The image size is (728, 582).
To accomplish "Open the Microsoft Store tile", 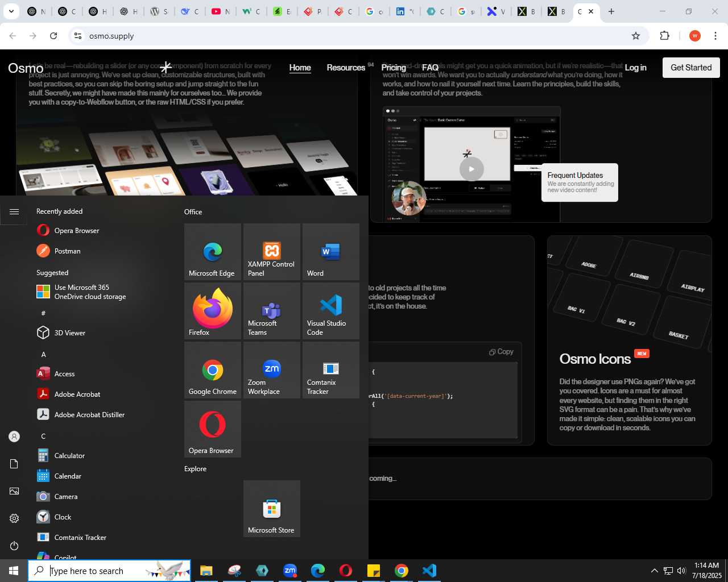I will click(x=272, y=509).
